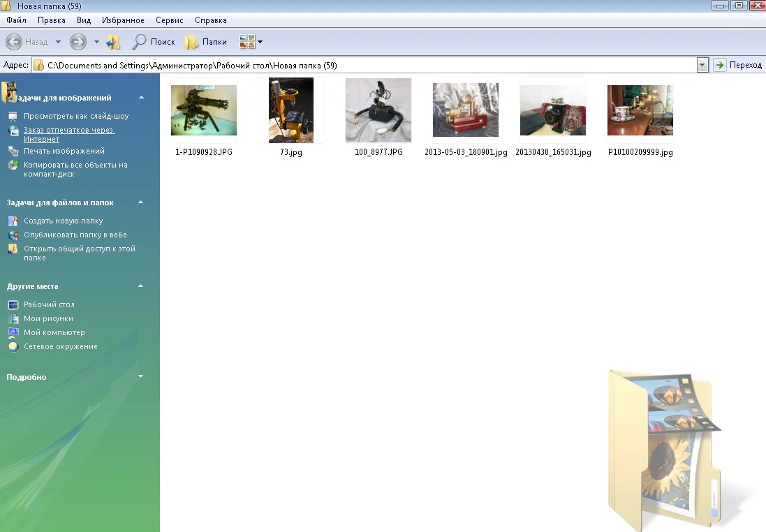
Task: Open Сетевое окружение in other places
Action: [x=61, y=346]
